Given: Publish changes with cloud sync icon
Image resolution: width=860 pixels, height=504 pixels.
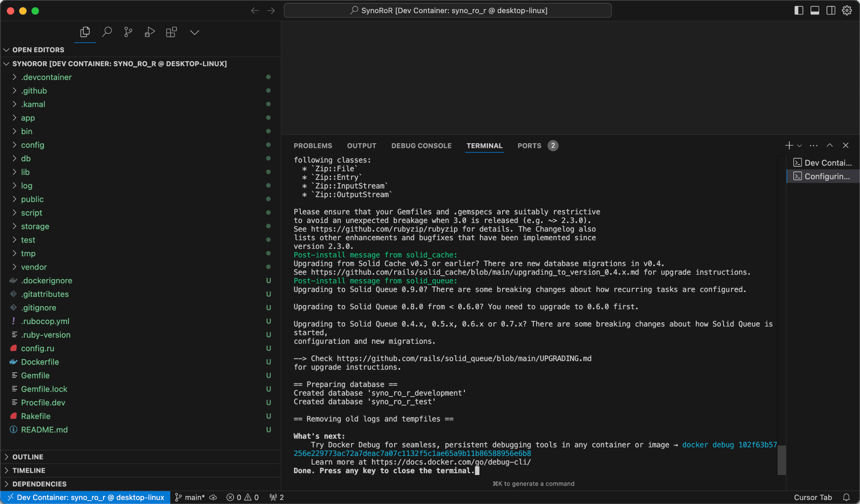Looking at the screenshot, I should 213,497.
